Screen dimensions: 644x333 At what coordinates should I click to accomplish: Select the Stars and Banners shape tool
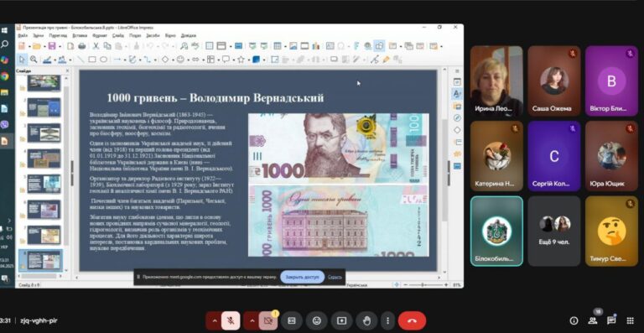pos(241,60)
